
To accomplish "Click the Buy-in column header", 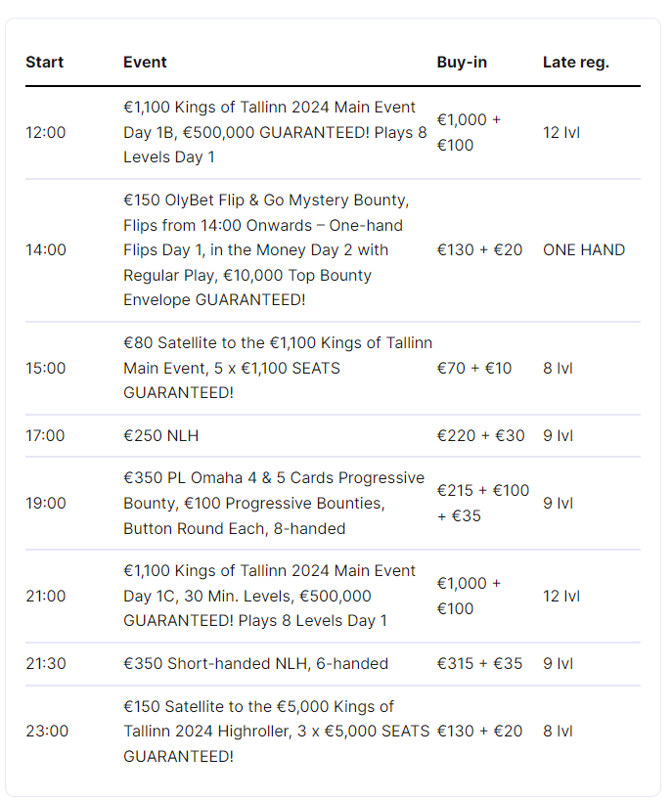I will 462,62.
